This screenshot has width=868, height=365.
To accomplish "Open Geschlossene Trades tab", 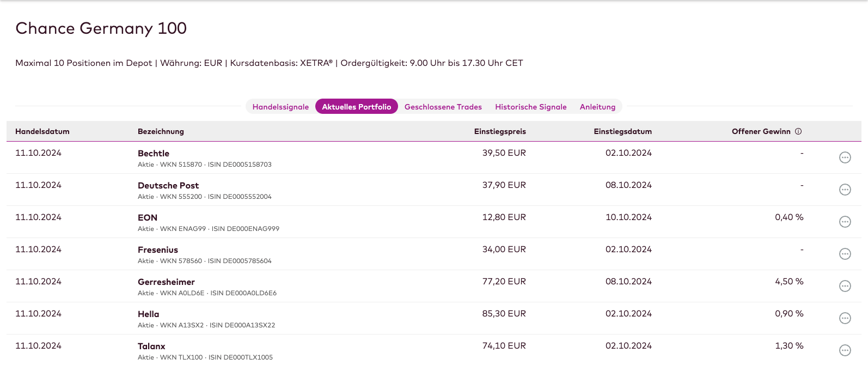I will coord(443,107).
